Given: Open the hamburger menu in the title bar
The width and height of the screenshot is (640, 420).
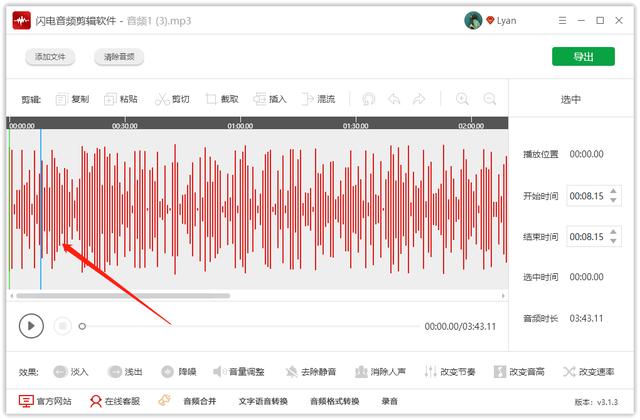Looking at the screenshot, I should coord(562,20).
